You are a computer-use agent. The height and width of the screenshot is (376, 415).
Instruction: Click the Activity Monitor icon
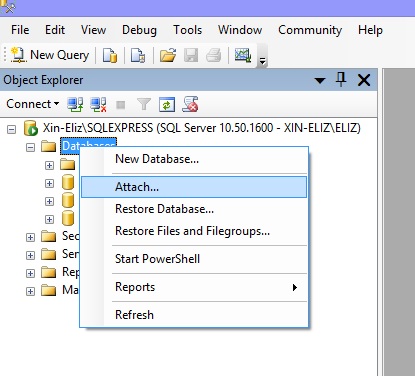tap(243, 55)
